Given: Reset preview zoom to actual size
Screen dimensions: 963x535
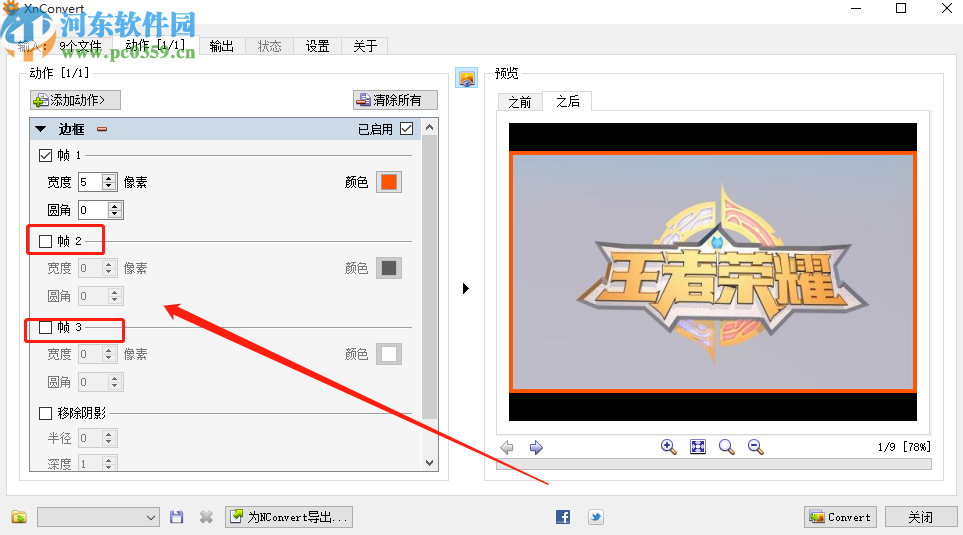Looking at the screenshot, I should pyautogui.click(x=727, y=447).
